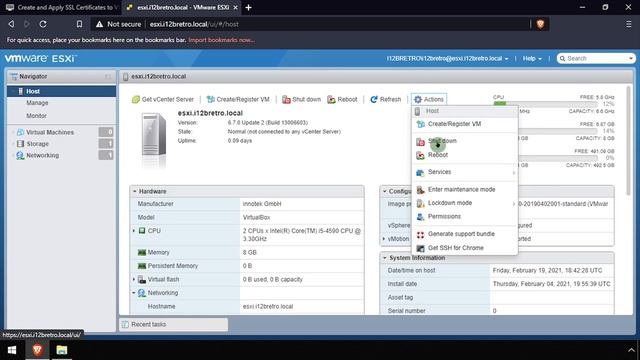Click the Permissions user icon
Image resolution: width=640 pixels, height=360 pixels.
pyautogui.click(x=420, y=217)
